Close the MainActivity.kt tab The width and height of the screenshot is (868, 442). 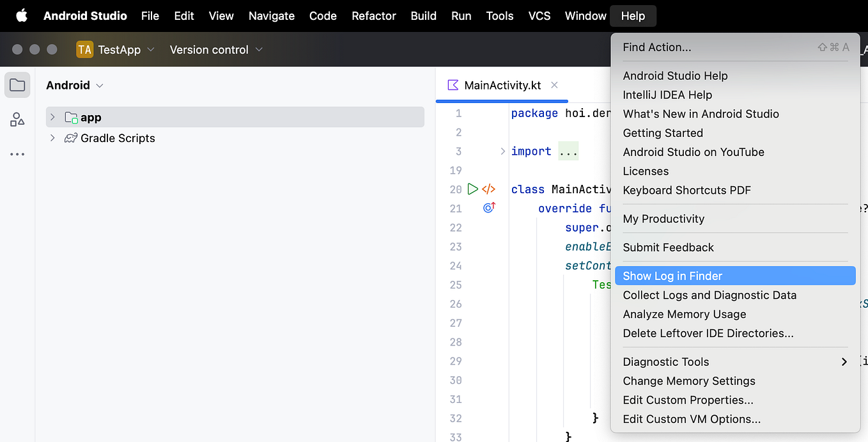[554, 85]
